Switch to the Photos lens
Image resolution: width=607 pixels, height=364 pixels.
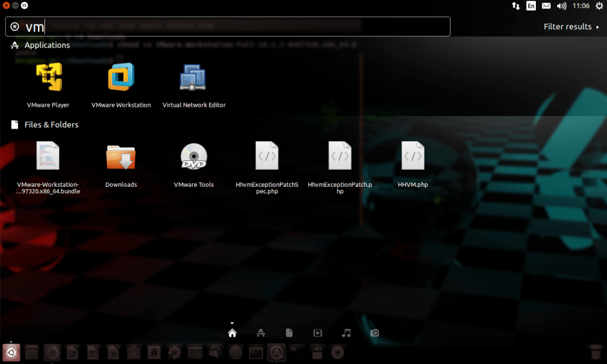coord(375,333)
